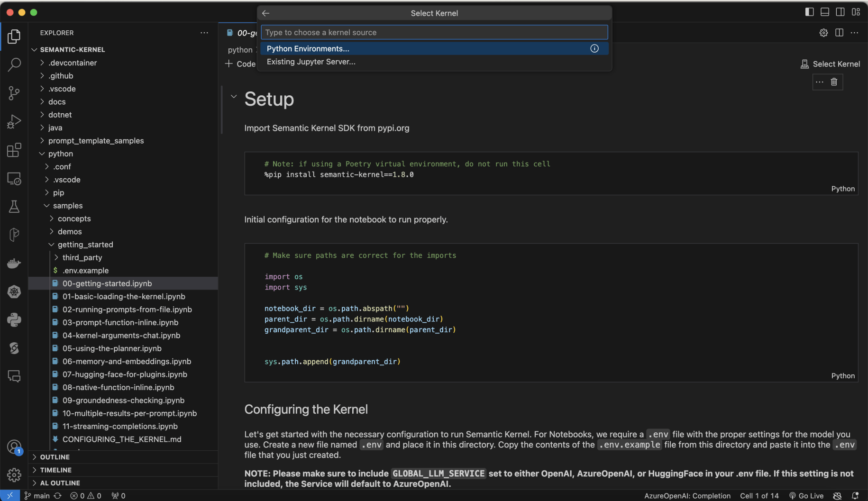Click the Select Kernel button

pyautogui.click(x=831, y=64)
